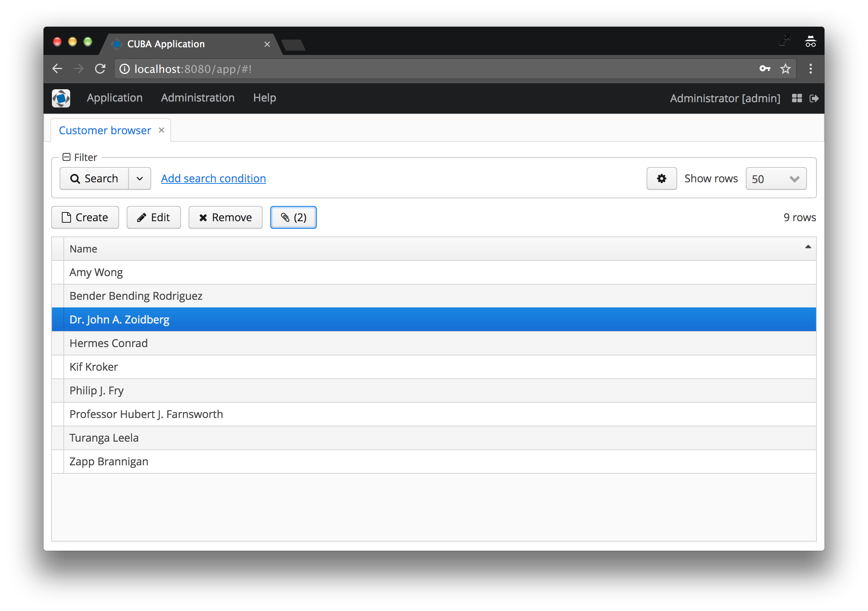Click the saved password key icon
Image resolution: width=868 pixels, height=611 pixels.
765,69
